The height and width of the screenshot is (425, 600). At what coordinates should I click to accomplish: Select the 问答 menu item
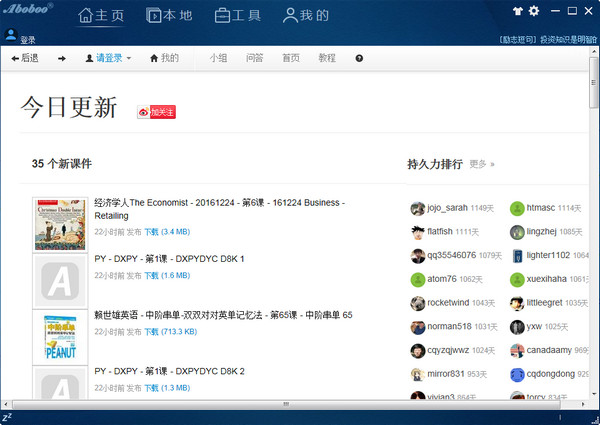pyautogui.click(x=254, y=59)
